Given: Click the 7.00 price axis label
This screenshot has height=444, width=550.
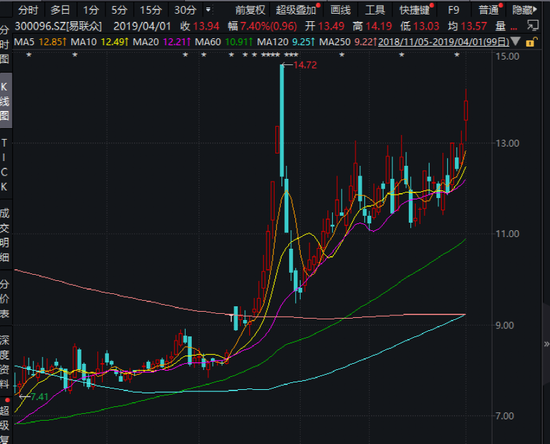Looking at the screenshot, I should (x=504, y=416).
